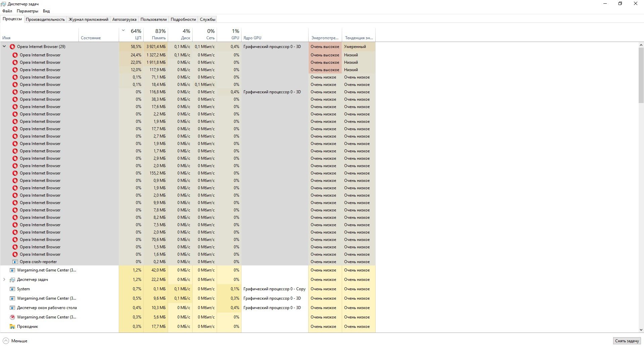Screen dimensions: 644x349
Task: Click the icon of Wargaming.net Game Center using 9,6 МБ
Action: 12,298
